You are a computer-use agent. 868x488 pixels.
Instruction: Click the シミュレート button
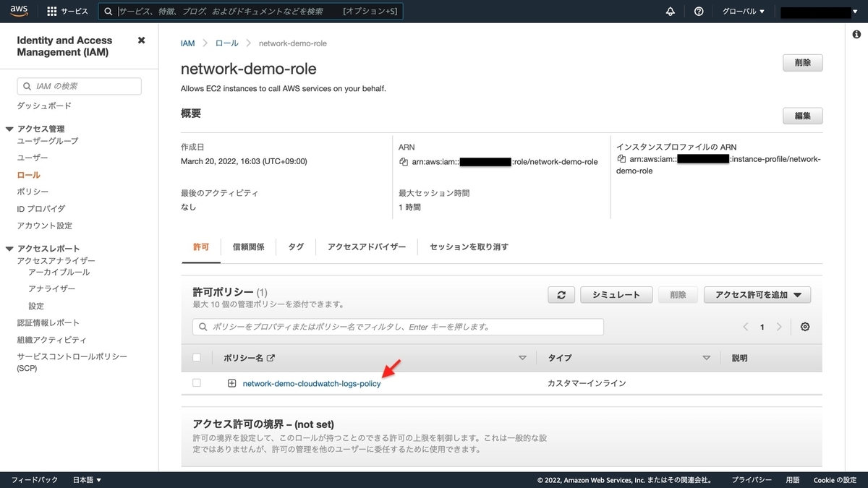coord(616,295)
